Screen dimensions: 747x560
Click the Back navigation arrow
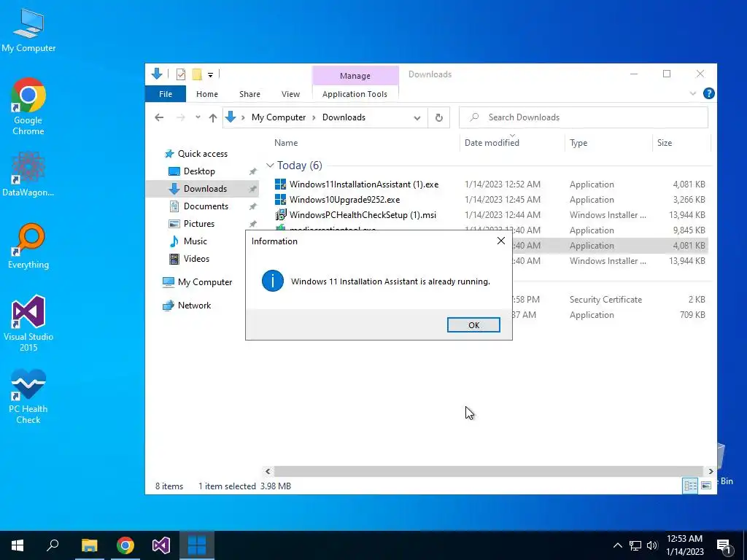pos(159,117)
